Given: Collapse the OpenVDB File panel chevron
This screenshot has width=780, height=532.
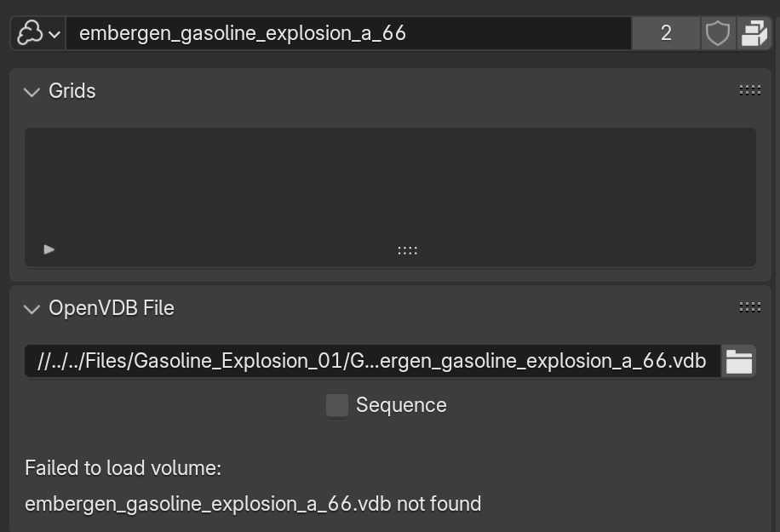Looking at the screenshot, I should pyautogui.click(x=32, y=309).
